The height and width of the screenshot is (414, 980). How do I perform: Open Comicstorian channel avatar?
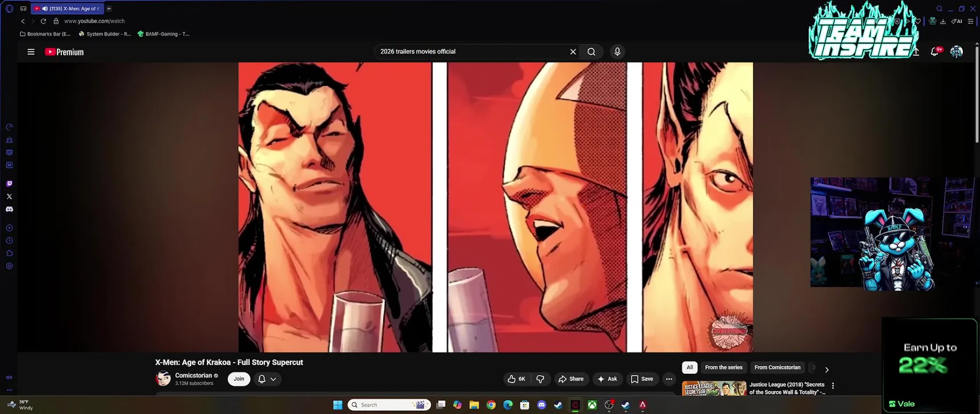pos(163,379)
